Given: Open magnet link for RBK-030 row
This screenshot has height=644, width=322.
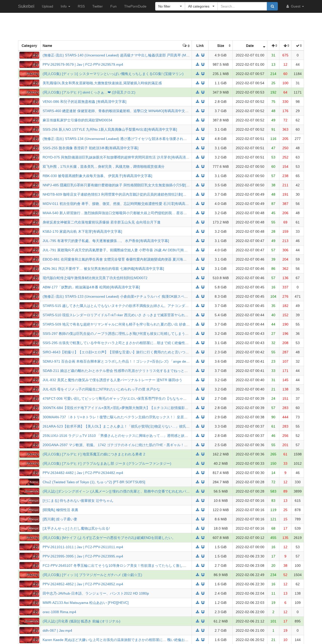Looking at the screenshot, I should pos(203,176).
